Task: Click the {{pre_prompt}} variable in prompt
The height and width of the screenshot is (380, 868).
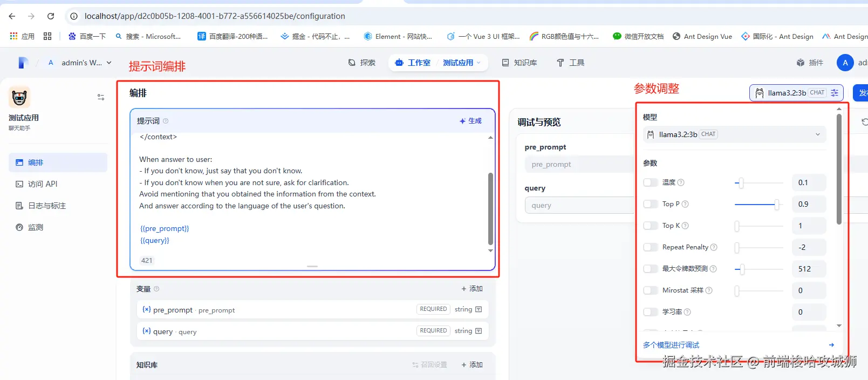Action: click(165, 228)
